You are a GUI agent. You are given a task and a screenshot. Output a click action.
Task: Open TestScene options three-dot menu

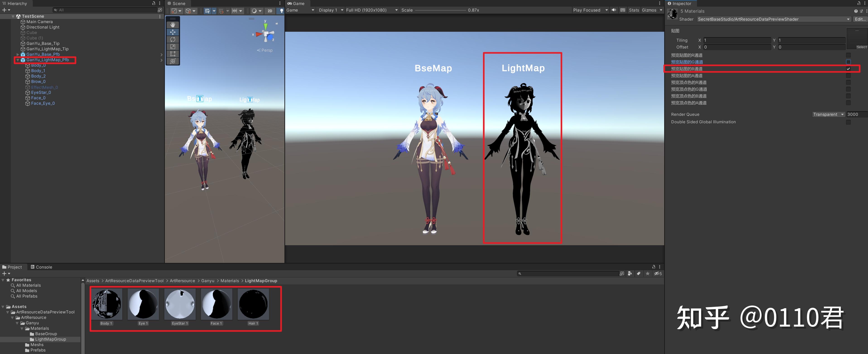(160, 16)
